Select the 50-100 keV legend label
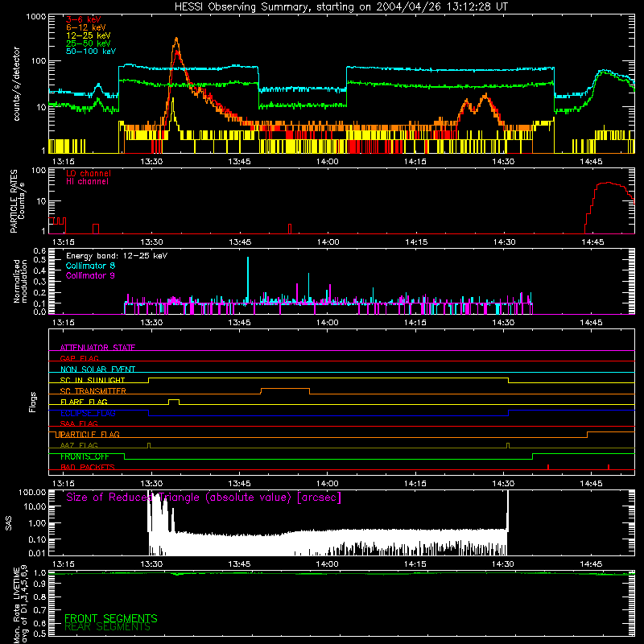Viewport: 644px width, 644px height. tap(90, 52)
